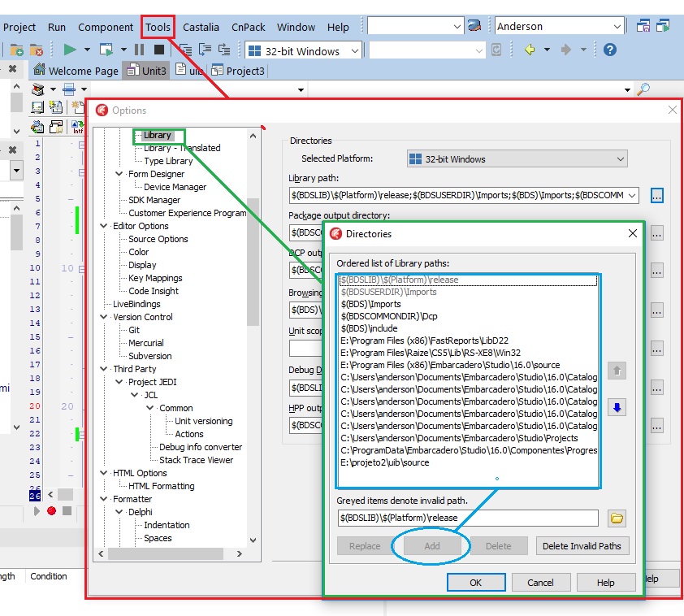Click the Options tree vertical scrollbar thumb
684x616 pixels.
tap(253, 262)
